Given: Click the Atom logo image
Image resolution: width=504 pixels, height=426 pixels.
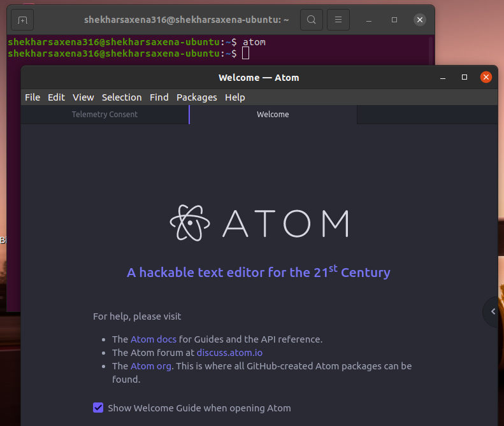Looking at the screenshot, I should click(259, 223).
